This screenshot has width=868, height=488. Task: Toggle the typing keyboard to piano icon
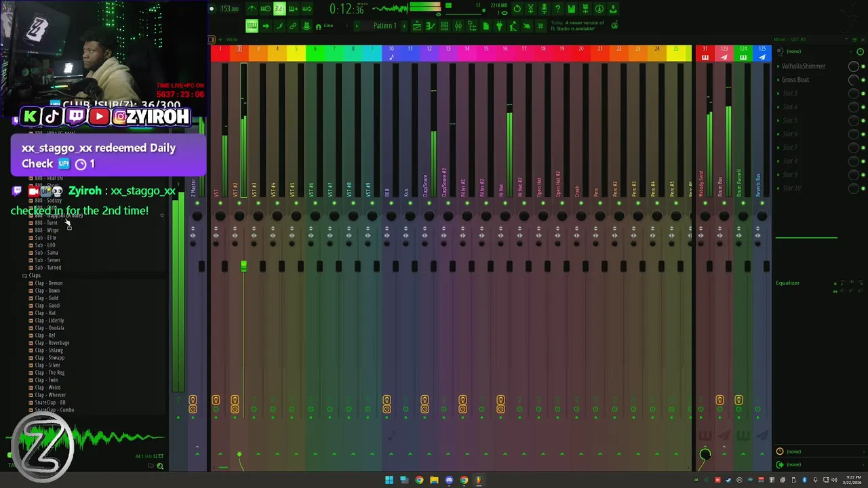252,26
